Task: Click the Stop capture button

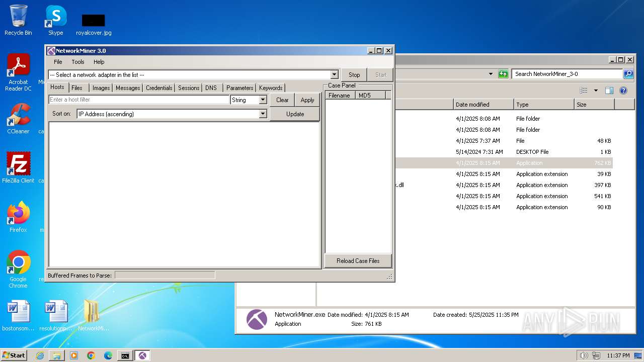Action: [x=354, y=74]
